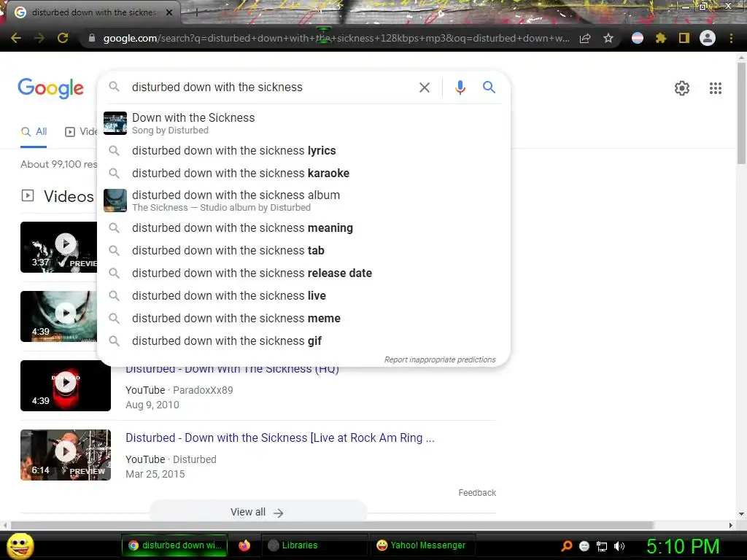747x560 pixels.
Task: Open the smiley Start button
Action: click(x=20, y=545)
